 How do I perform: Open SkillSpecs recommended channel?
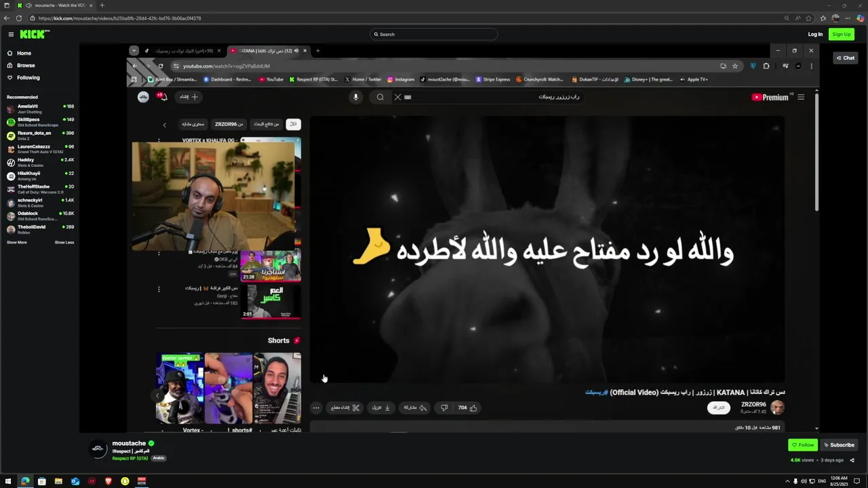tap(40, 122)
